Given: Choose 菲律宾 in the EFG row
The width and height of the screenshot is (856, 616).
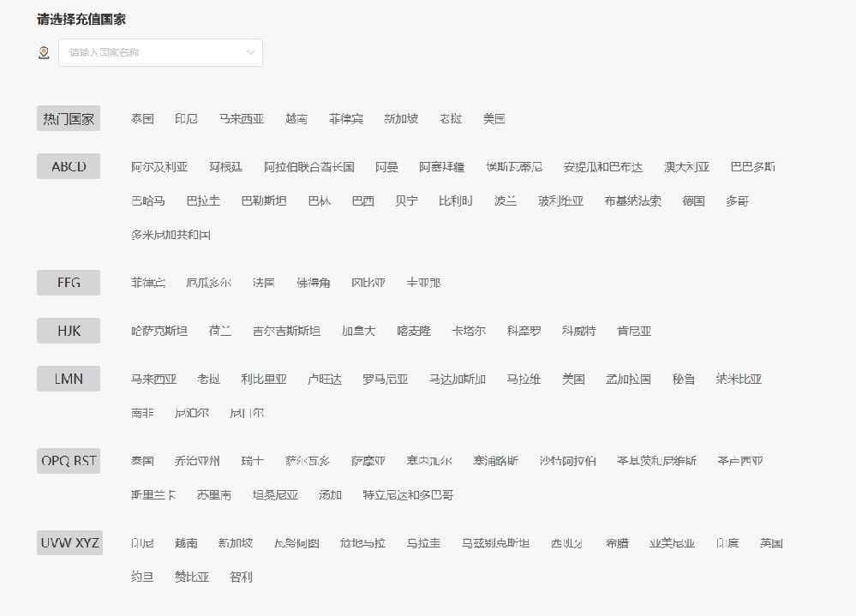Looking at the screenshot, I should click(148, 283).
